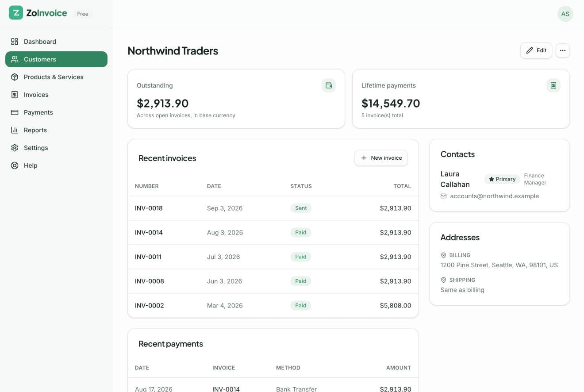Click the $5,808.00 invoice total
The image size is (584, 392).
click(396, 305)
